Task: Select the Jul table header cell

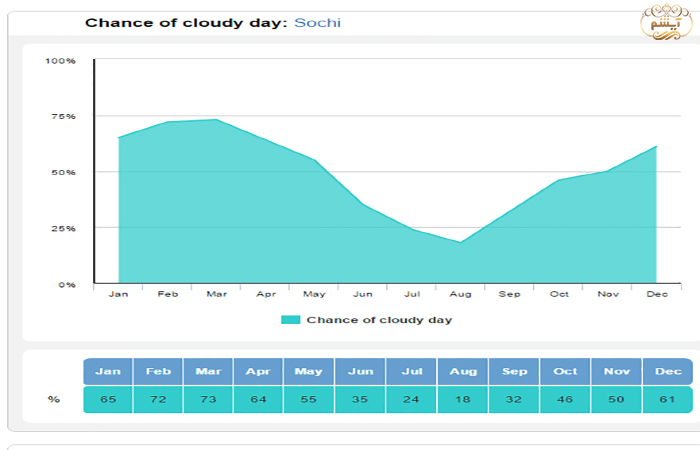Action: point(412,371)
